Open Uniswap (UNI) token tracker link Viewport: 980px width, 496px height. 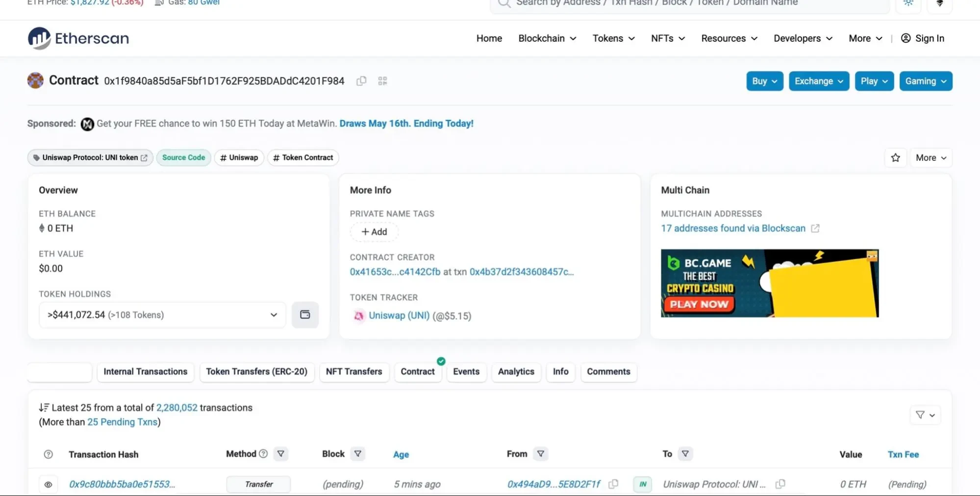[399, 315]
